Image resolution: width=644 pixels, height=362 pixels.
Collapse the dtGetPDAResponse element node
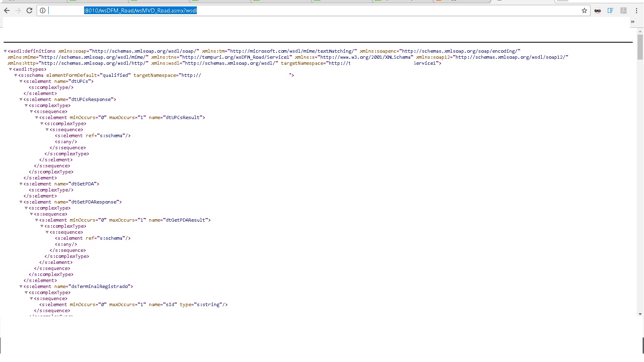coord(21,202)
